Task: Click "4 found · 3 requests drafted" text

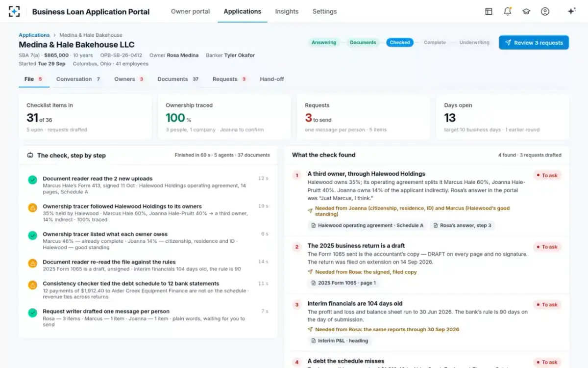Action: pos(530,155)
